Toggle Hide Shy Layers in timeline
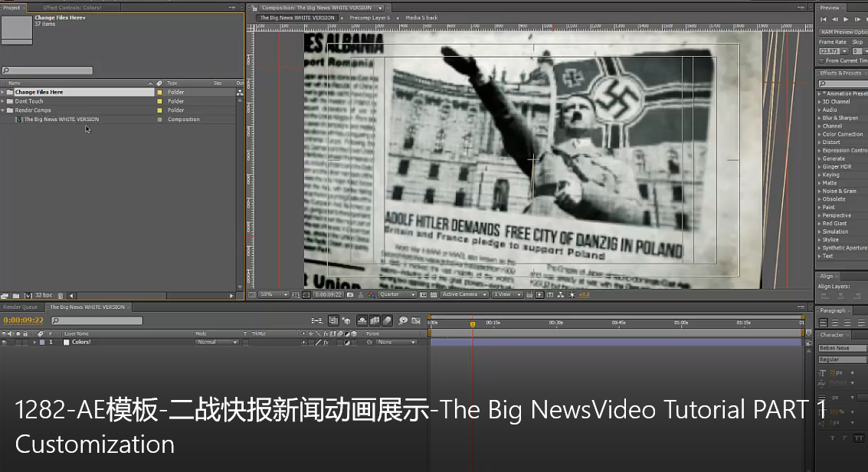868x472 pixels. tap(363, 320)
